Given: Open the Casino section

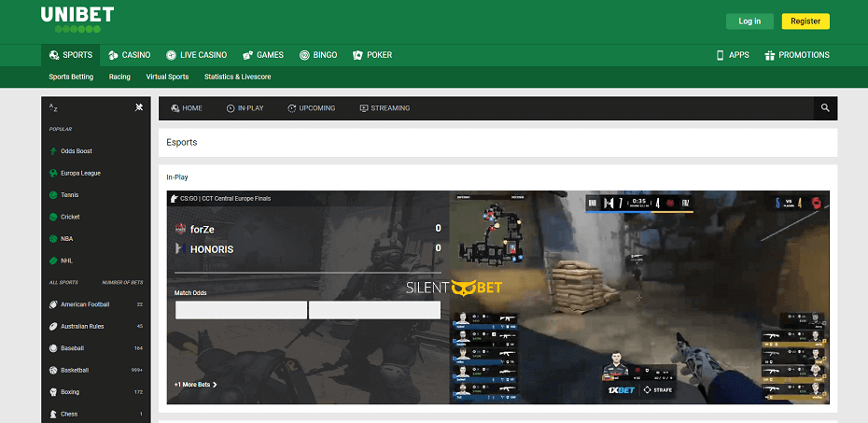Looking at the screenshot, I should tap(129, 55).
